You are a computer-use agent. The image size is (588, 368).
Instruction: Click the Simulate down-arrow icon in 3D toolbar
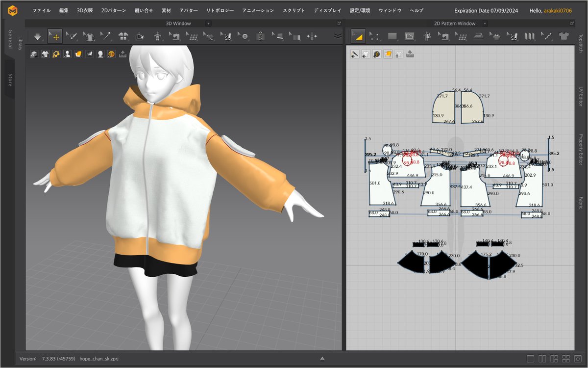(38, 36)
